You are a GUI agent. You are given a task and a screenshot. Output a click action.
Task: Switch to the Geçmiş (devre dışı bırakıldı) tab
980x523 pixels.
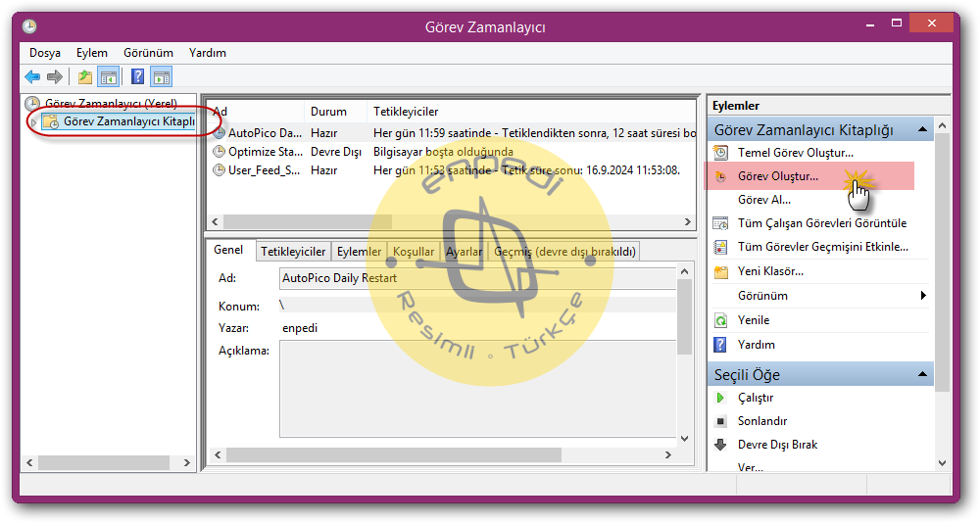(x=564, y=251)
